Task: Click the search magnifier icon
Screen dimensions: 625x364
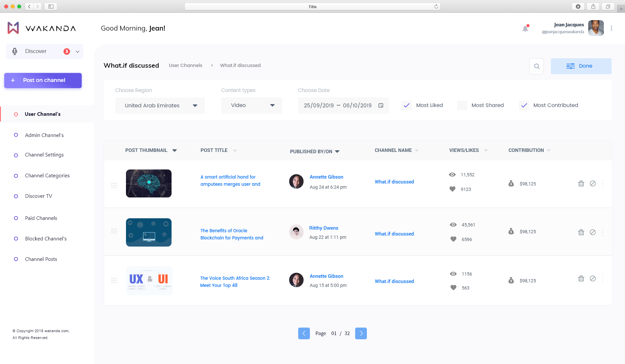Action: pos(537,66)
